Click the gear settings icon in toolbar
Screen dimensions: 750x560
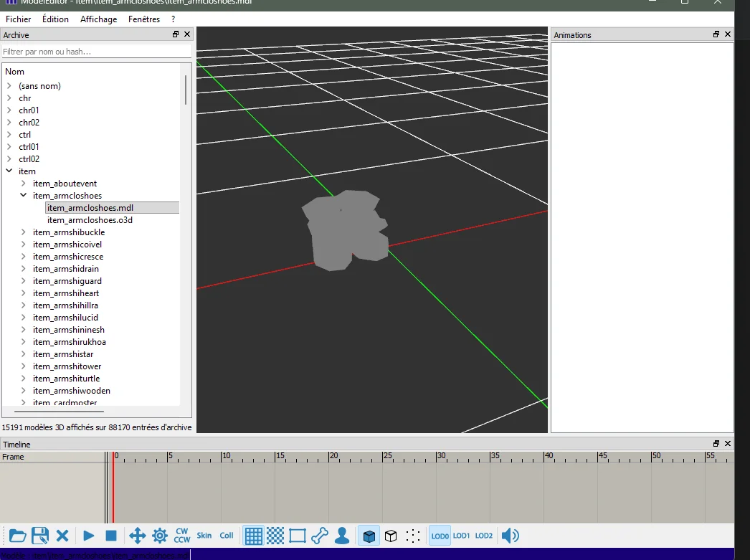160,536
